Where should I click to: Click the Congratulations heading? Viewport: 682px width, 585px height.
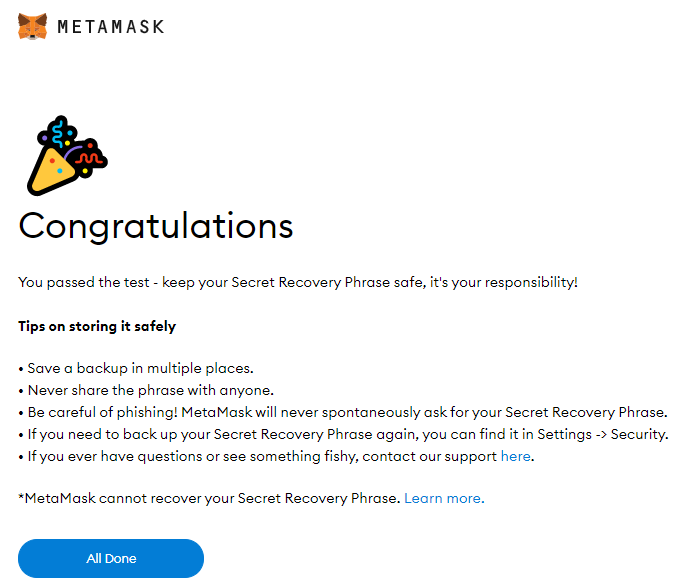156,227
